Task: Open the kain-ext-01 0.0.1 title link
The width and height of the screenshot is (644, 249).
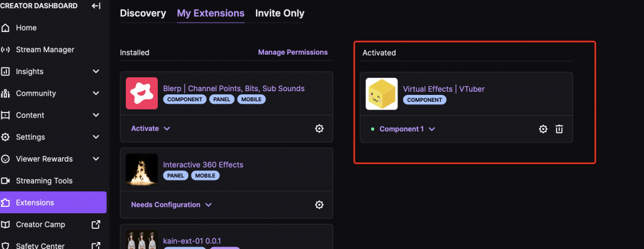Action: coord(192,241)
